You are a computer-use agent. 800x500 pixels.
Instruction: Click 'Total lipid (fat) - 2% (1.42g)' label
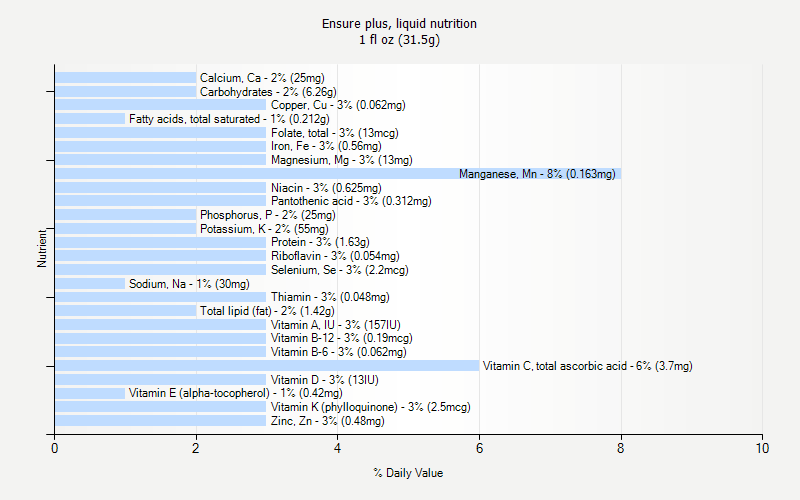point(267,311)
